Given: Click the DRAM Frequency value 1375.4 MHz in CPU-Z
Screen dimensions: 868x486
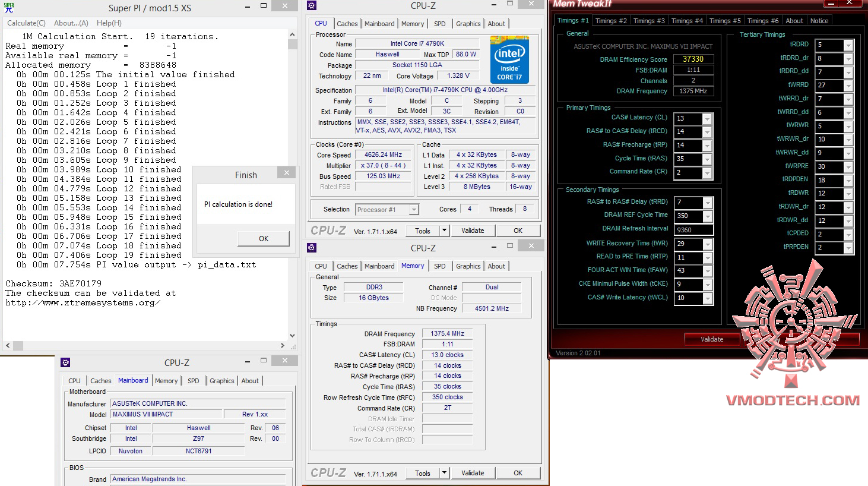Looking at the screenshot, I should [447, 333].
